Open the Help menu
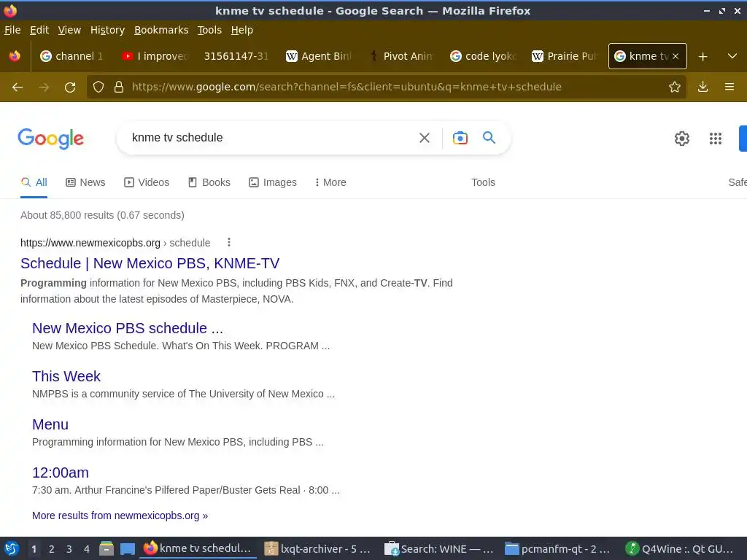 [x=242, y=30]
